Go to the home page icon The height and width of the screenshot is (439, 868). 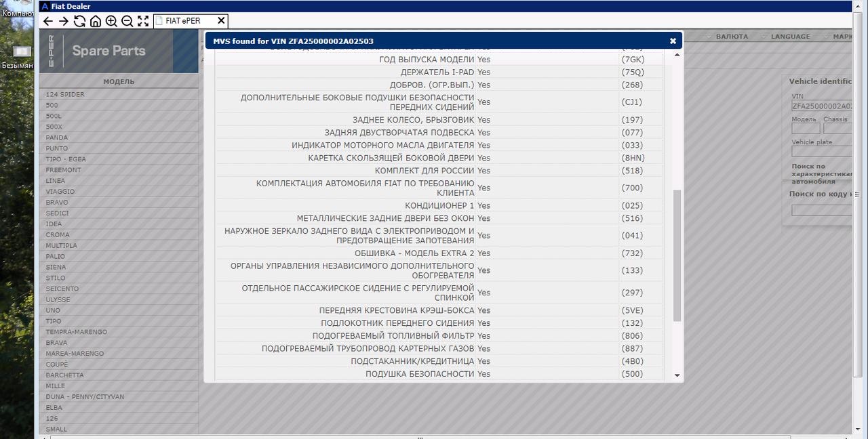[x=96, y=21]
